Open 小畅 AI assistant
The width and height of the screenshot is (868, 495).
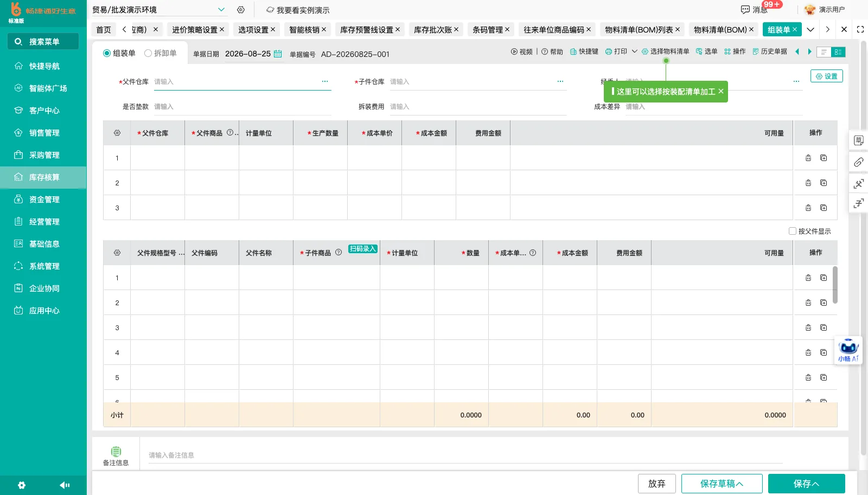(848, 350)
